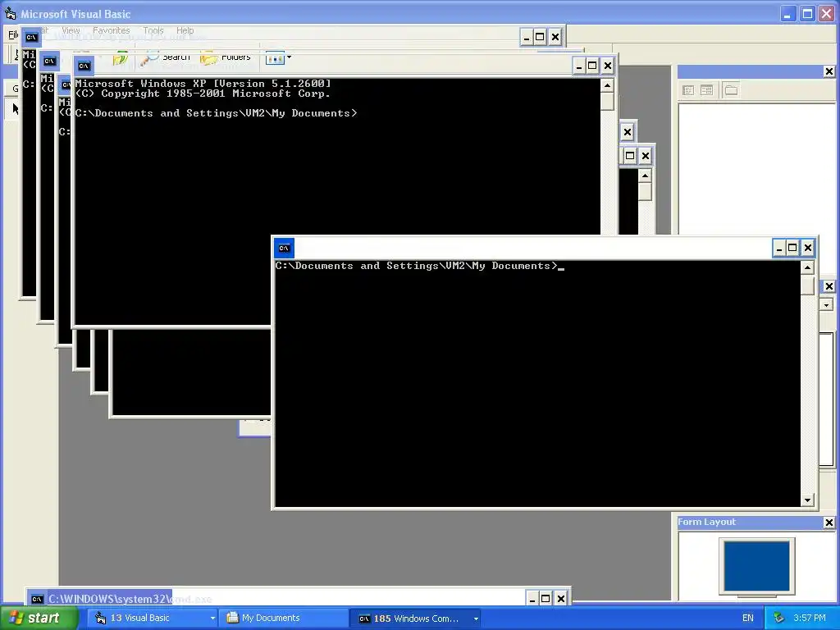
Task: Click scroll-up arrow in Version 5.1.2600 prompt window
Action: (x=607, y=85)
